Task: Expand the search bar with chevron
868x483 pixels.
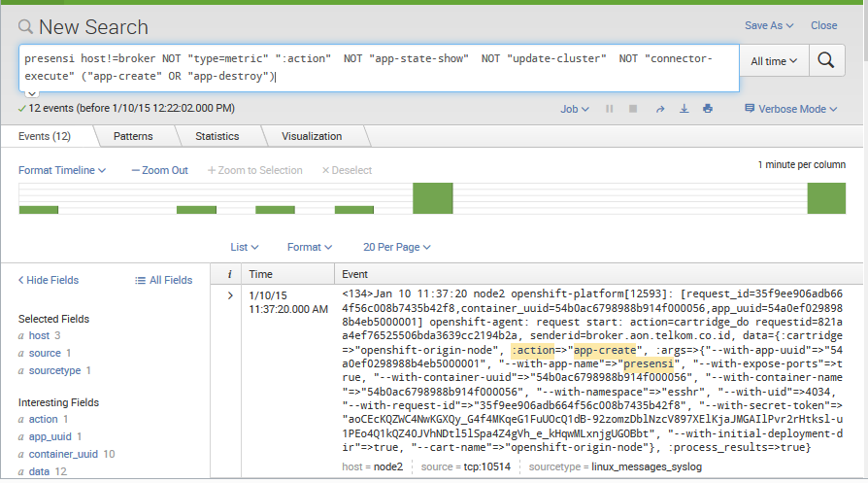Action: 31,93
